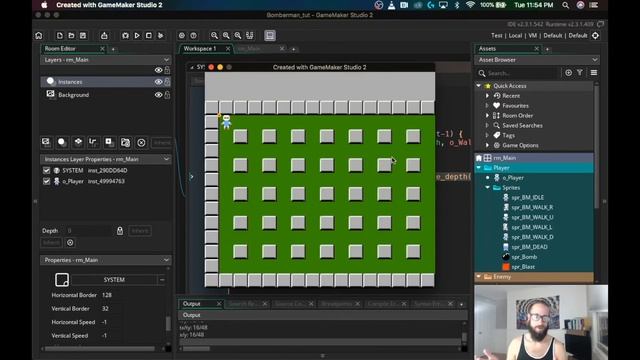Image resolution: width=640 pixels, height=360 pixels.
Task: Collapse the Player folder
Action: (479, 168)
